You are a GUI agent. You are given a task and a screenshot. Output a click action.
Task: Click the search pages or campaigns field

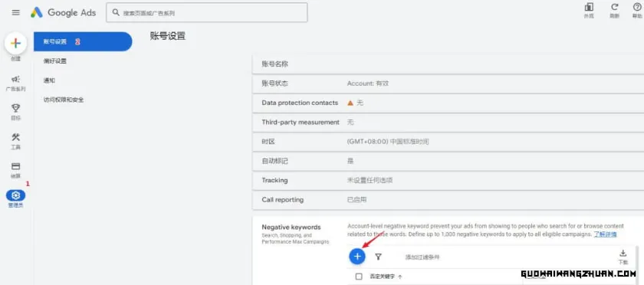coord(206,13)
